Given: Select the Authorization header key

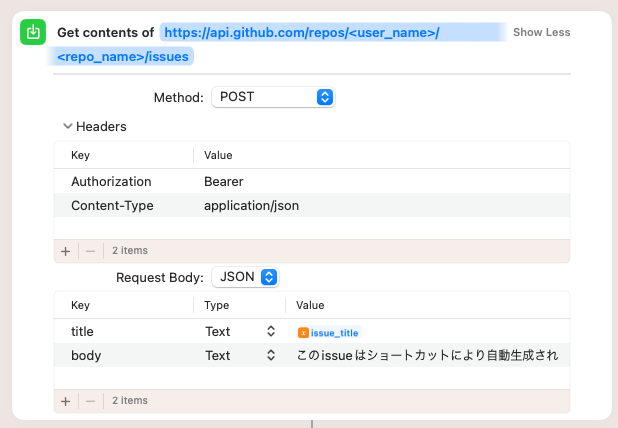Looking at the screenshot, I should (x=111, y=181).
